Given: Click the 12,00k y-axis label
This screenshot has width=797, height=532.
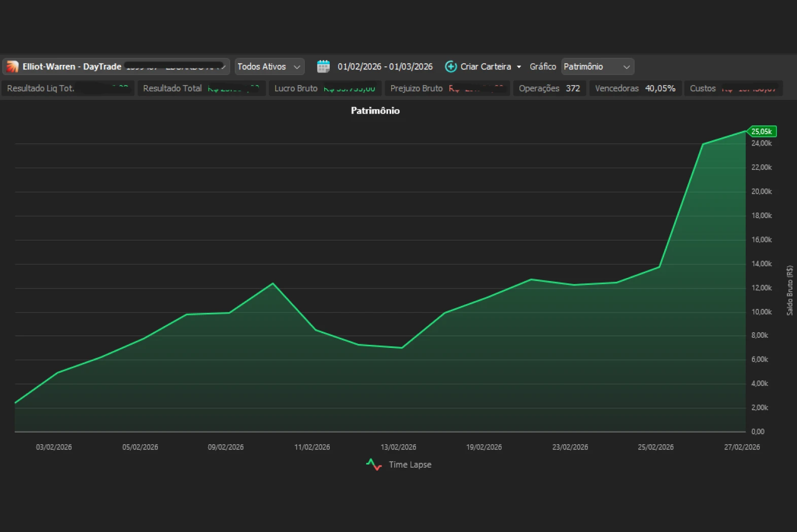Looking at the screenshot, I should point(761,288).
